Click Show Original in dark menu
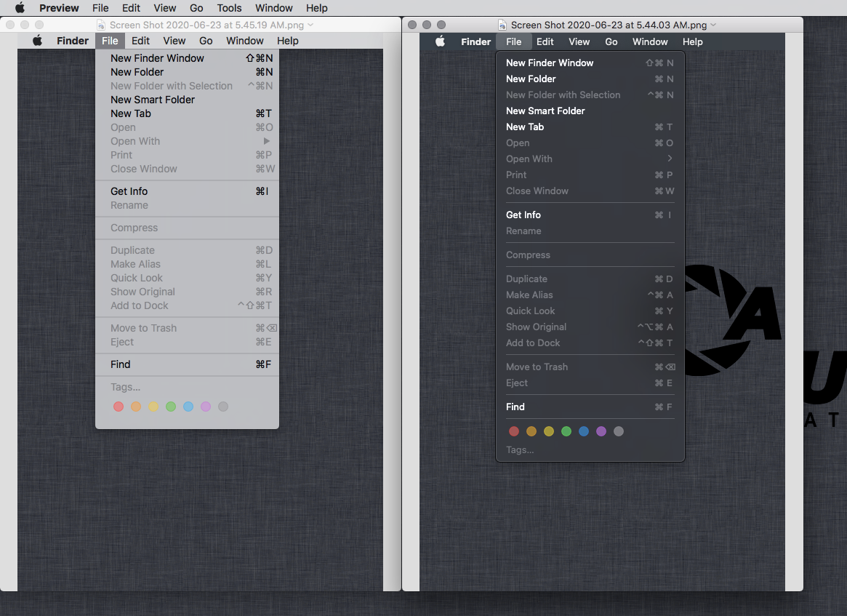Viewport: 847px width, 616px height. [590, 327]
